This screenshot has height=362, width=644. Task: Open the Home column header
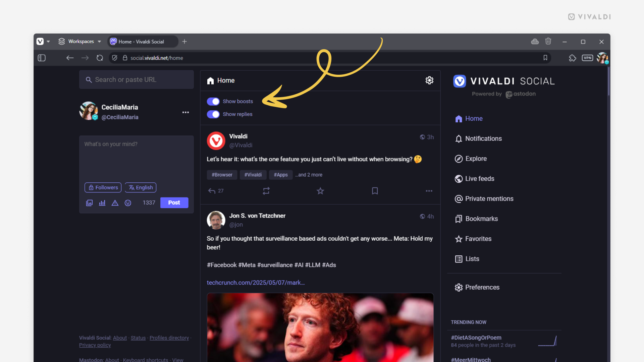point(221,81)
